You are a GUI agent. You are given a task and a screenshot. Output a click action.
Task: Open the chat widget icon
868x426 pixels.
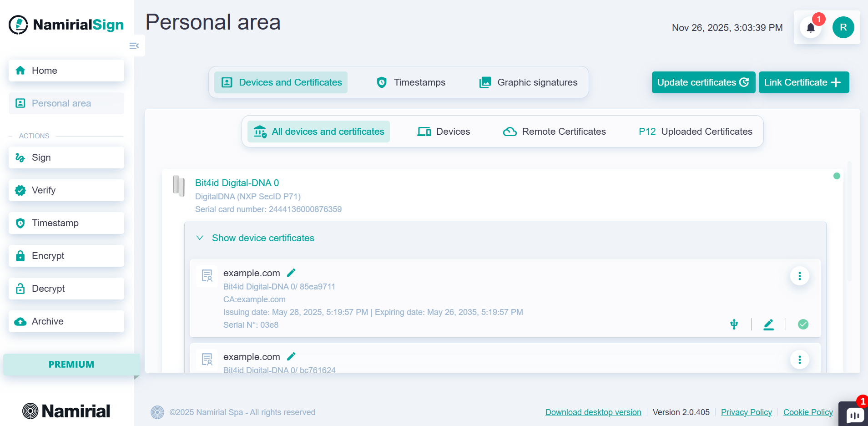tap(854, 415)
